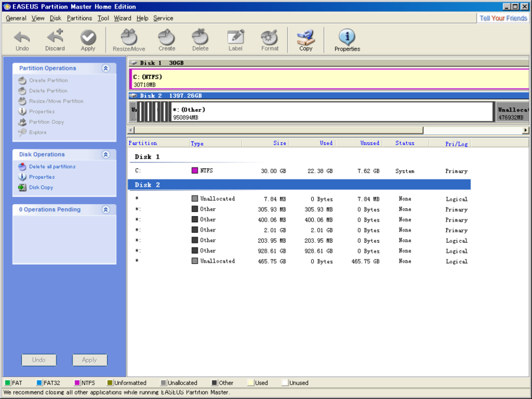Click the bottom Apply button
Screen dimensions: 532x399
[x=90, y=360]
